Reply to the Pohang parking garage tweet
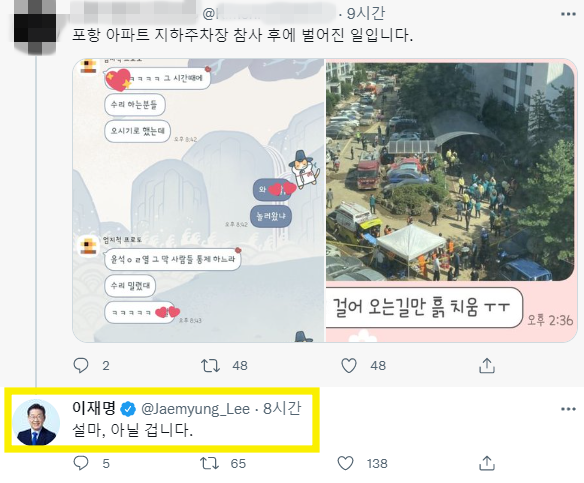This screenshot has height=483, width=584. (81, 365)
